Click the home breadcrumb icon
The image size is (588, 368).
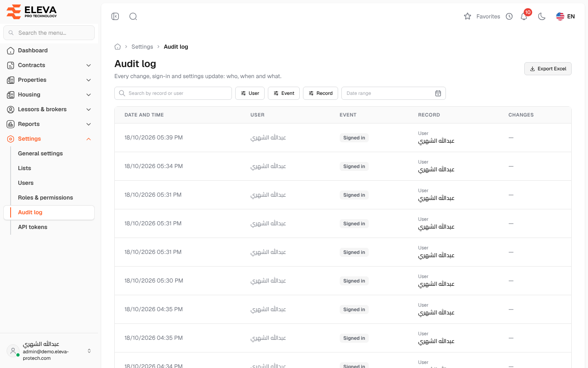[x=118, y=47]
